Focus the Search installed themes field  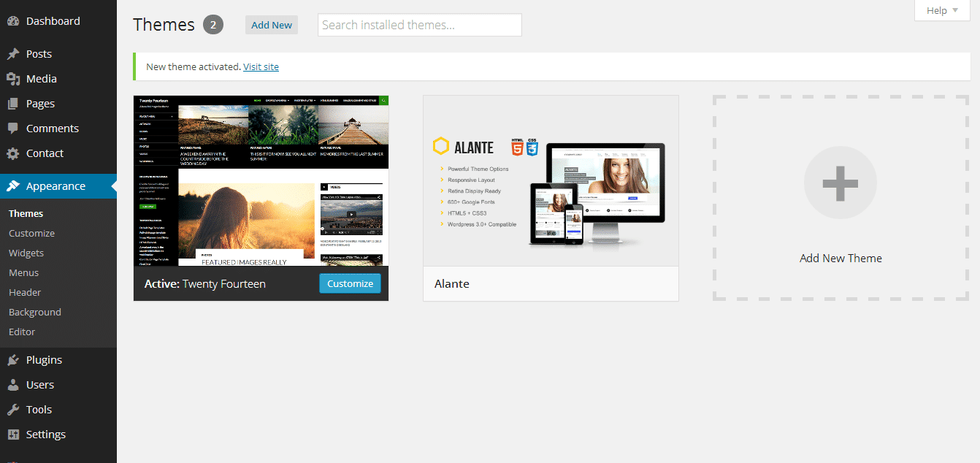click(420, 25)
